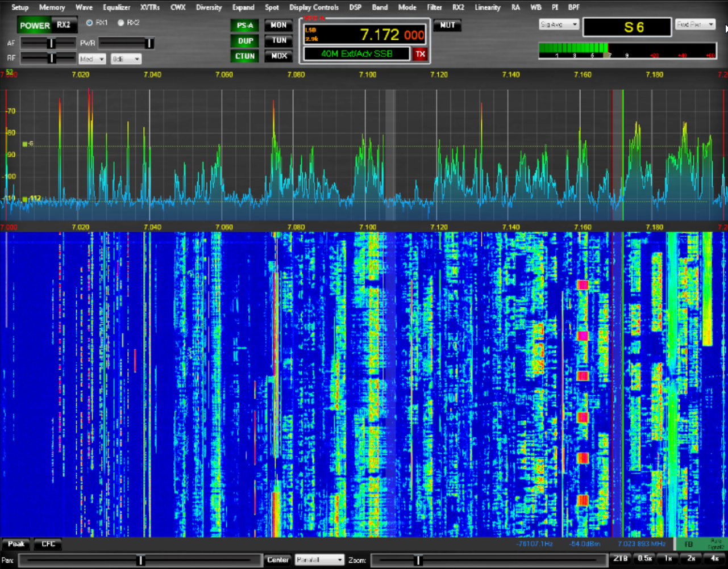Toggle the DUP duplex button
This screenshot has width=728, height=569.
[x=245, y=41]
